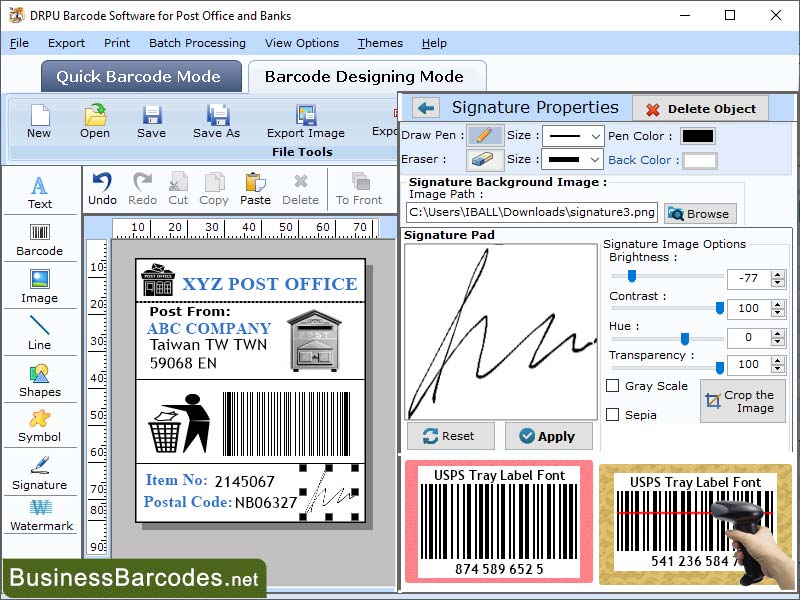
Task: Use Crop the Image option
Action: click(x=741, y=401)
